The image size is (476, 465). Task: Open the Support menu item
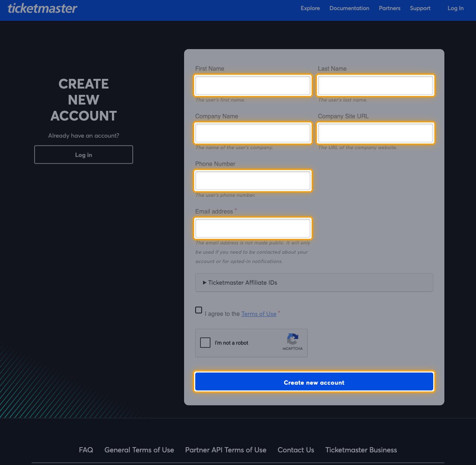pyautogui.click(x=420, y=8)
